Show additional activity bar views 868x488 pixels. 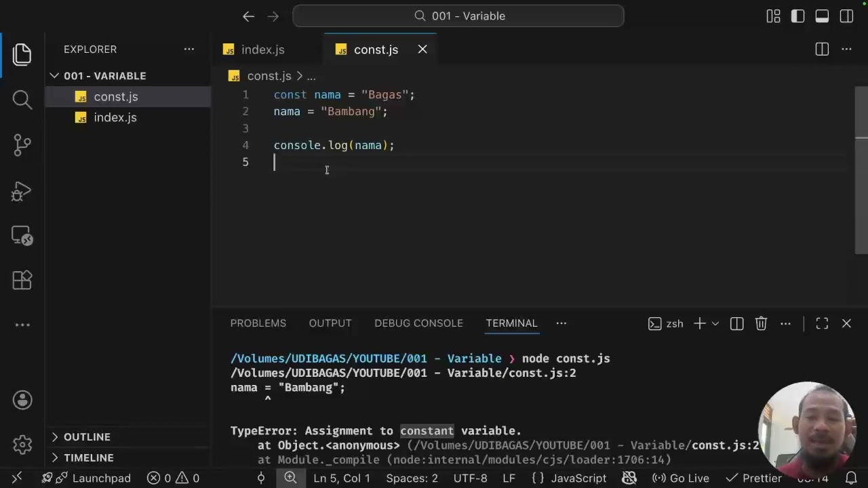(22, 325)
